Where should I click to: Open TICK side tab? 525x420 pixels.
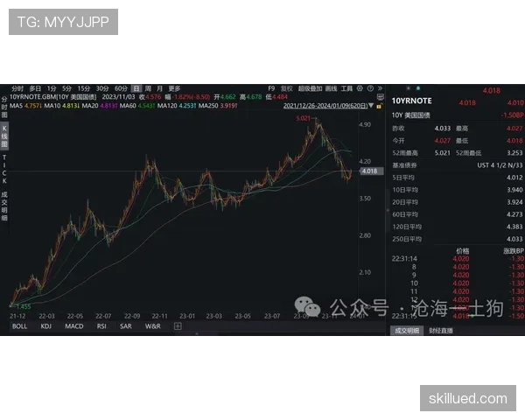coord(4,169)
